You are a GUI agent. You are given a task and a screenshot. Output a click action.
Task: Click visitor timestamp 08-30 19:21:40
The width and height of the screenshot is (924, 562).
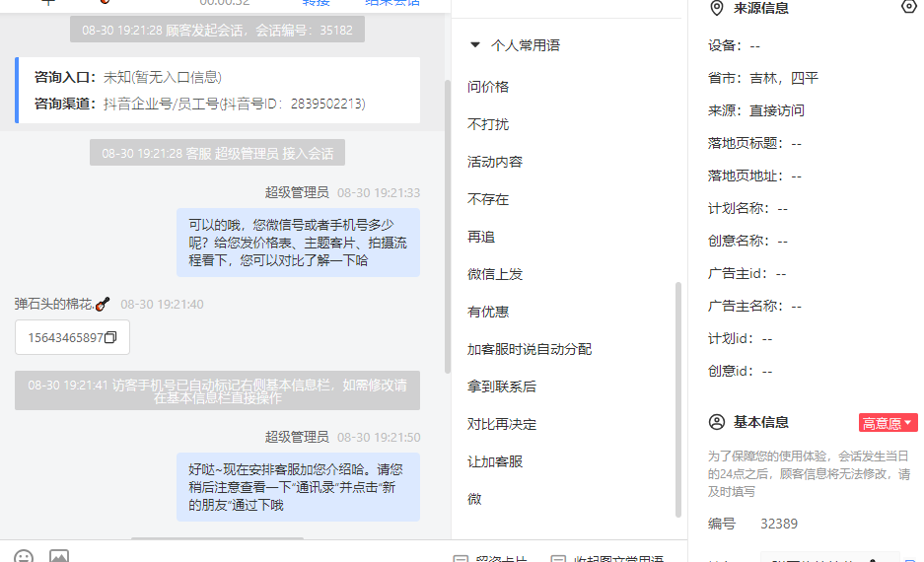(x=162, y=304)
